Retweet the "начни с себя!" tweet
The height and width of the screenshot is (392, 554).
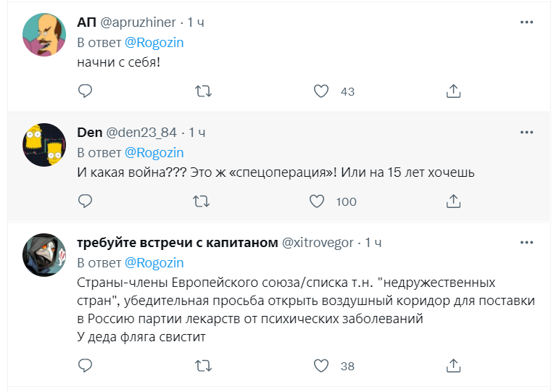[x=204, y=91]
